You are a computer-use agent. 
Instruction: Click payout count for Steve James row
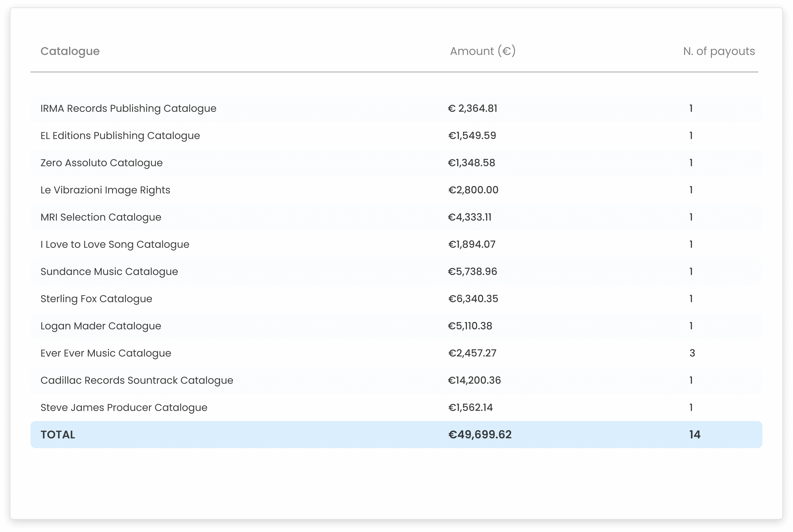pos(691,408)
